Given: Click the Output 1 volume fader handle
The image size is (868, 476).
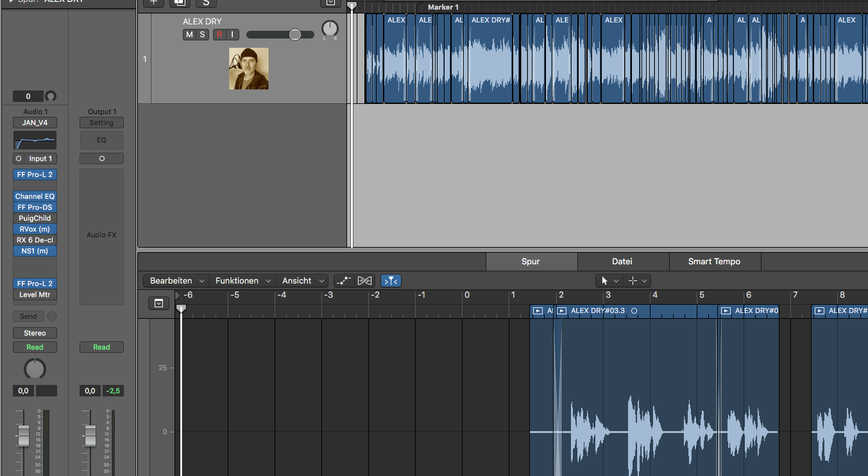Looking at the screenshot, I should pyautogui.click(x=90, y=436).
